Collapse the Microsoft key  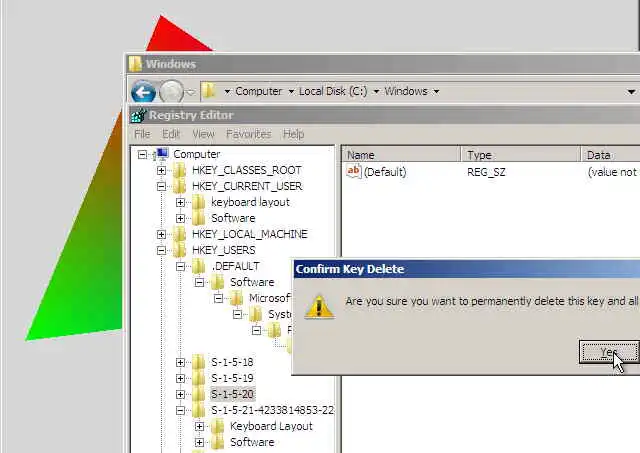[x=218, y=299]
